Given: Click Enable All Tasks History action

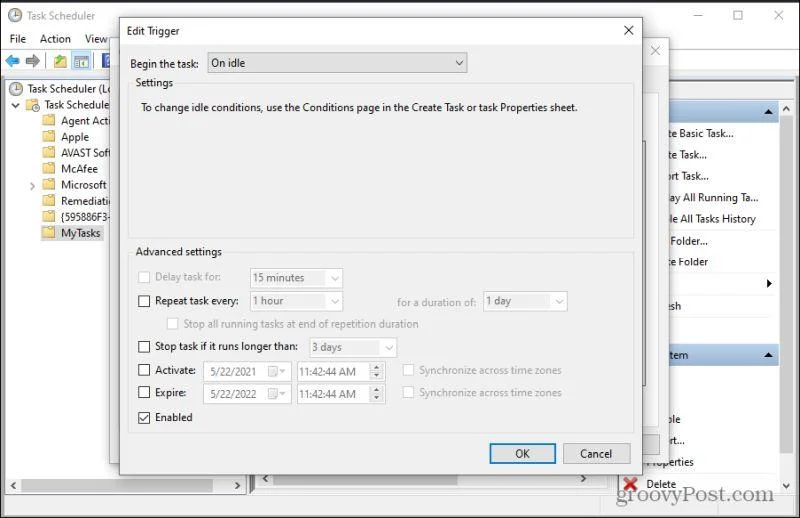Looking at the screenshot, I should (x=712, y=219).
